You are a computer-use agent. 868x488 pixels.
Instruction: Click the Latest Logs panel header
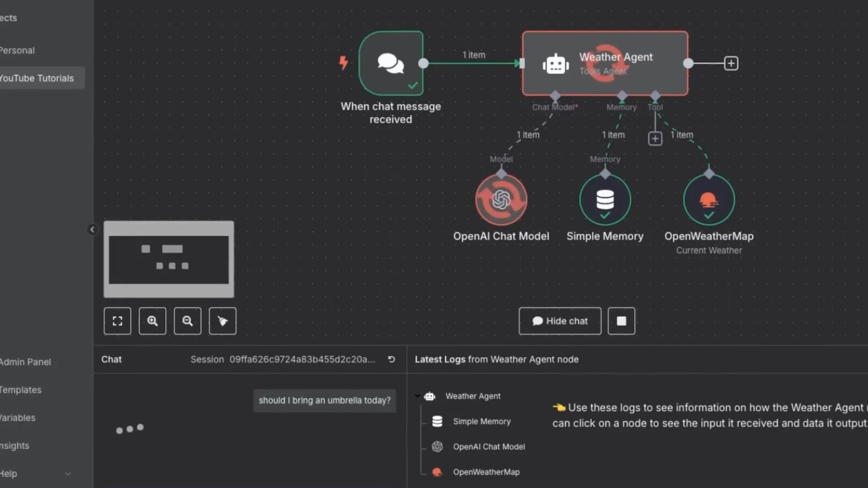click(496, 359)
